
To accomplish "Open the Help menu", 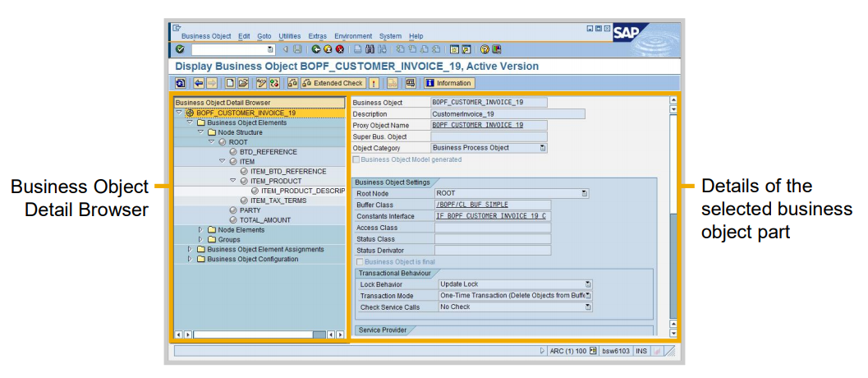I will [x=416, y=36].
